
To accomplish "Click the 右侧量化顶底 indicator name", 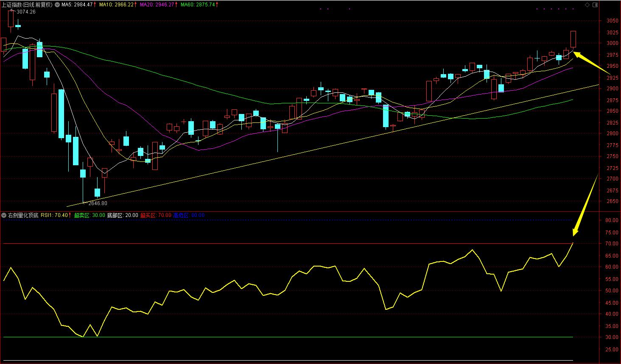I will tap(23, 215).
